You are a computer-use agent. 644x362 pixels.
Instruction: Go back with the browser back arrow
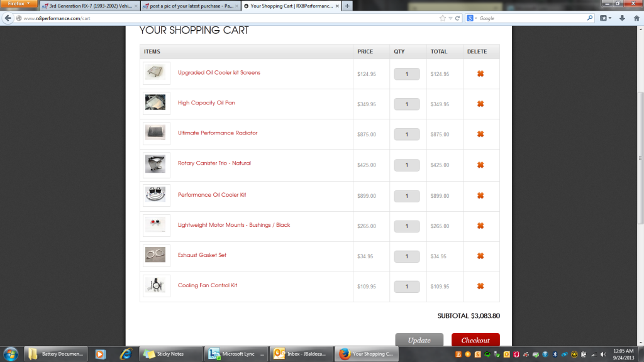[x=8, y=18]
